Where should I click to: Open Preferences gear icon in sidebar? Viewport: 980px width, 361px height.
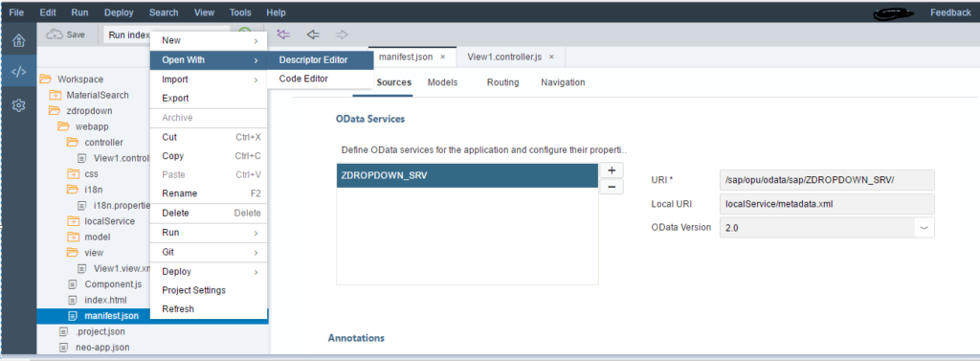click(x=19, y=105)
